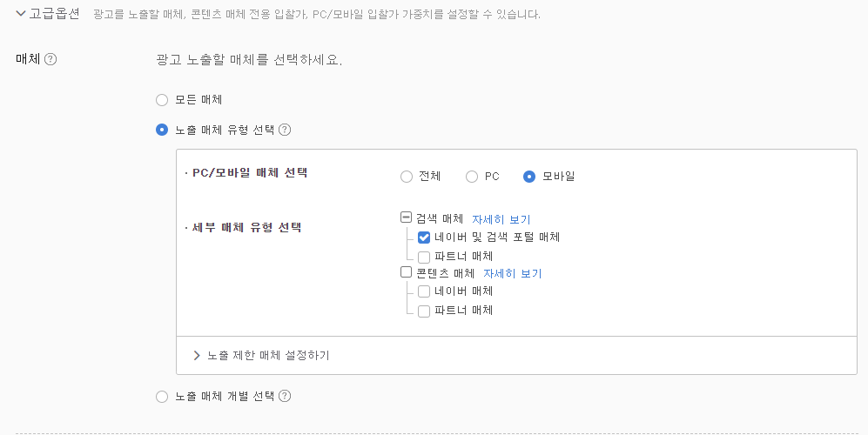Image resolution: width=868 pixels, height=435 pixels.
Task: Open help icon beside 노출 매체 유형 선택
Action: click(x=285, y=130)
